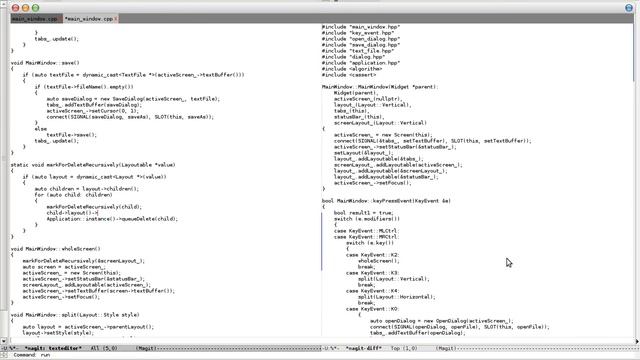The width and height of the screenshot is (640, 360).
Task: Click connect(SIGNAL(saveDialog, saveAs) line
Action: (130, 117)
